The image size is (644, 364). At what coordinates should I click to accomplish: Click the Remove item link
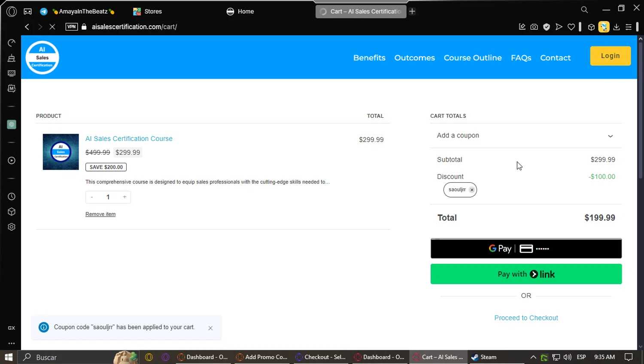[x=100, y=214]
